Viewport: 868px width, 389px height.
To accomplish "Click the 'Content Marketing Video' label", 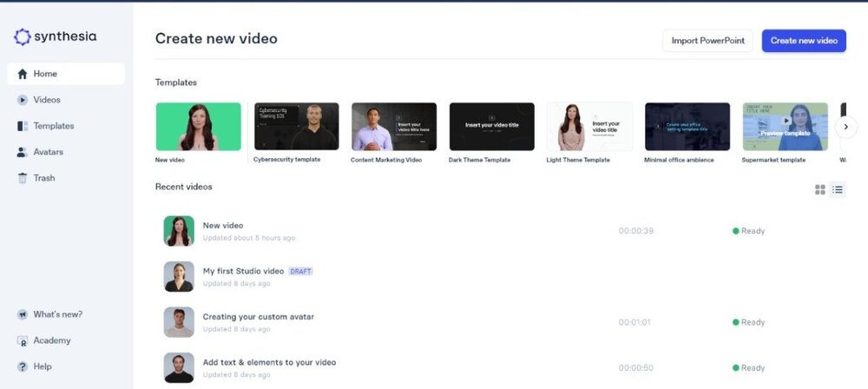I will (x=386, y=160).
